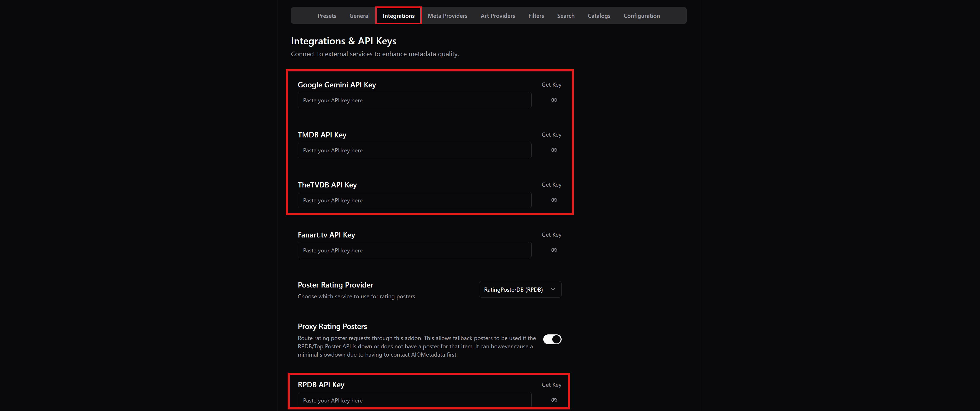Click Get Key next to Fanart.tv

[x=551, y=235]
